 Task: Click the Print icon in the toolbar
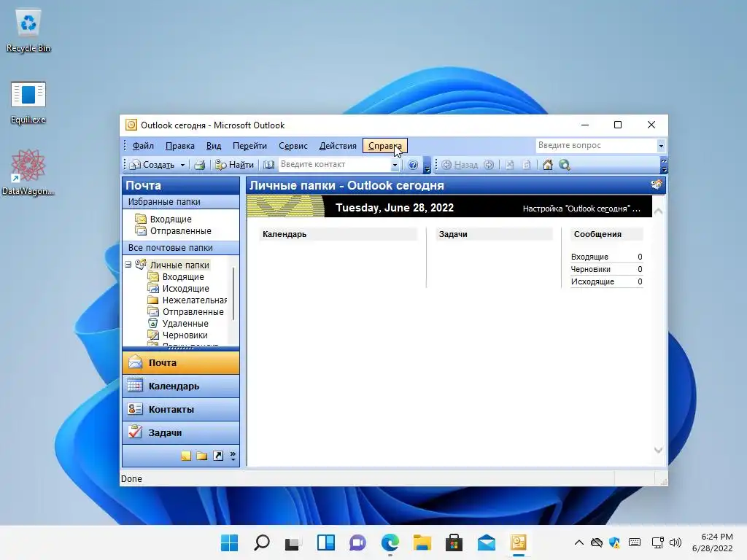tap(200, 165)
